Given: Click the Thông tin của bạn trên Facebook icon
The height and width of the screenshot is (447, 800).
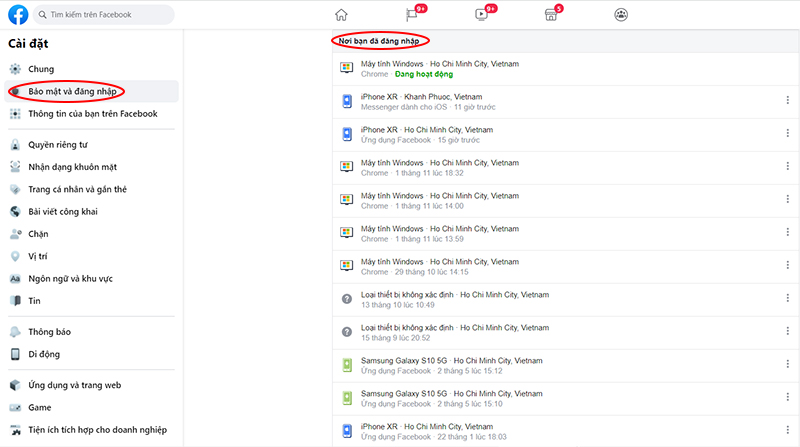Looking at the screenshot, I should pyautogui.click(x=15, y=114).
